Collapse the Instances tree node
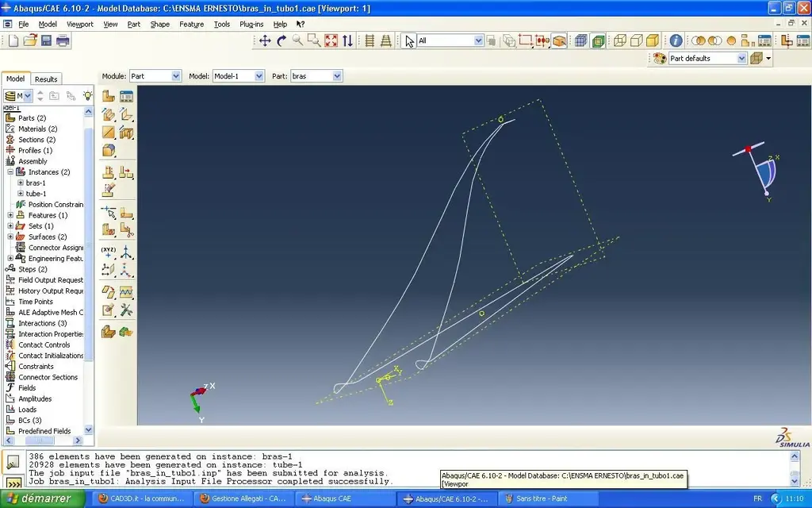This screenshot has width=812, height=508. point(11,172)
